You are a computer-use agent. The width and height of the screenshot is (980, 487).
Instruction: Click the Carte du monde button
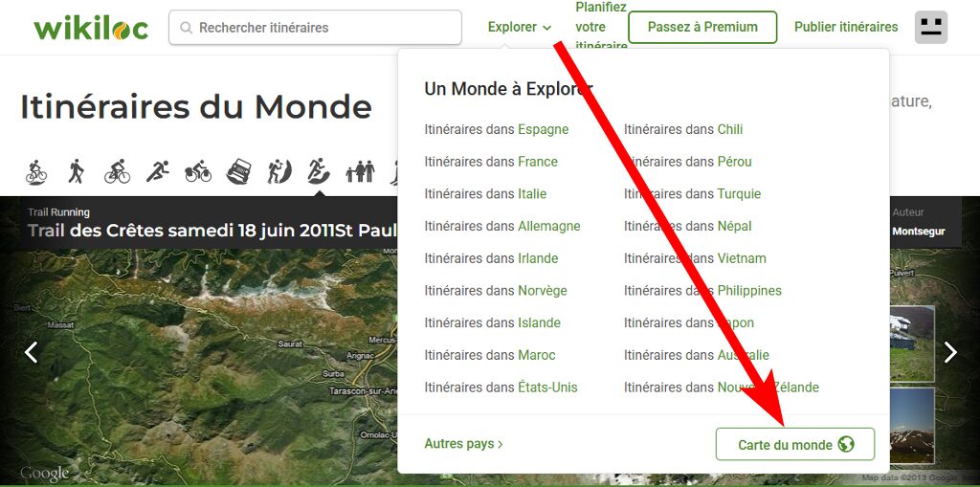pyautogui.click(x=795, y=445)
